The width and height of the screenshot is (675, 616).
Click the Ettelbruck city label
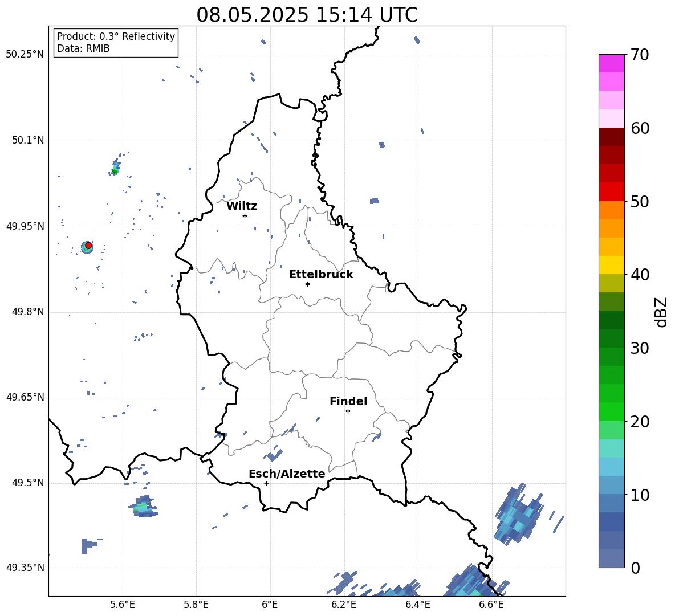(321, 275)
